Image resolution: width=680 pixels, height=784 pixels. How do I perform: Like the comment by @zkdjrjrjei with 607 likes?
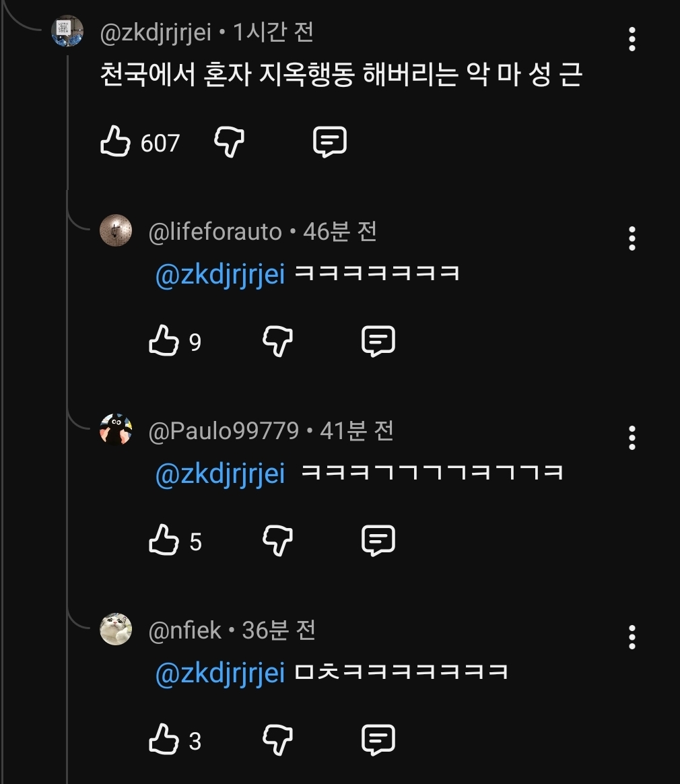click(115, 142)
